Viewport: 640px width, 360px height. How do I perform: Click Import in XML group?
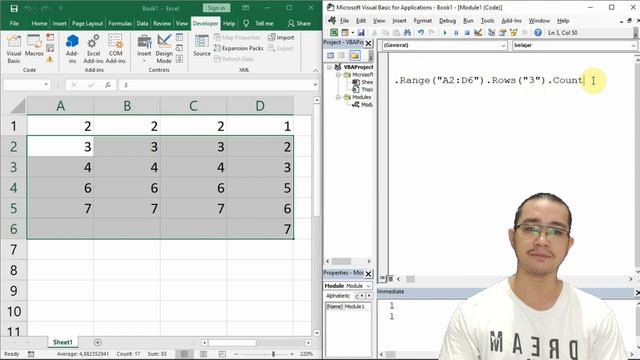[281, 37]
